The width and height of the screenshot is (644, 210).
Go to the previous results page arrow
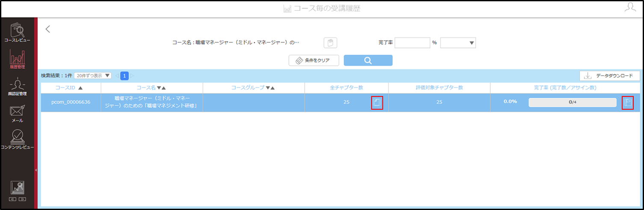coord(117,76)
